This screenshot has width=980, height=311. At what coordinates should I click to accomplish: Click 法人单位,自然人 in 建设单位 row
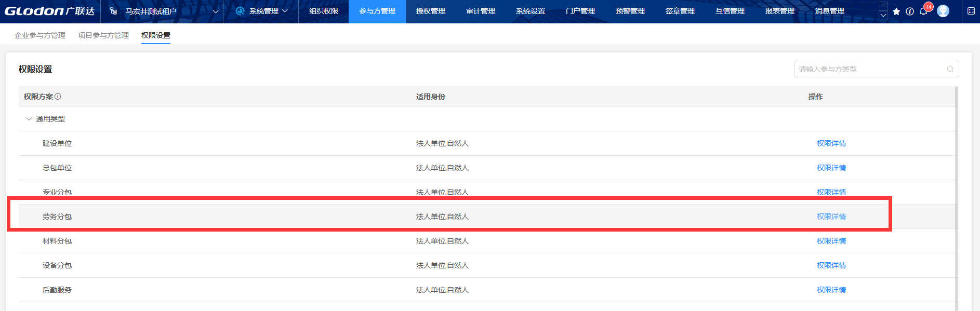click(x=442, y=143)
